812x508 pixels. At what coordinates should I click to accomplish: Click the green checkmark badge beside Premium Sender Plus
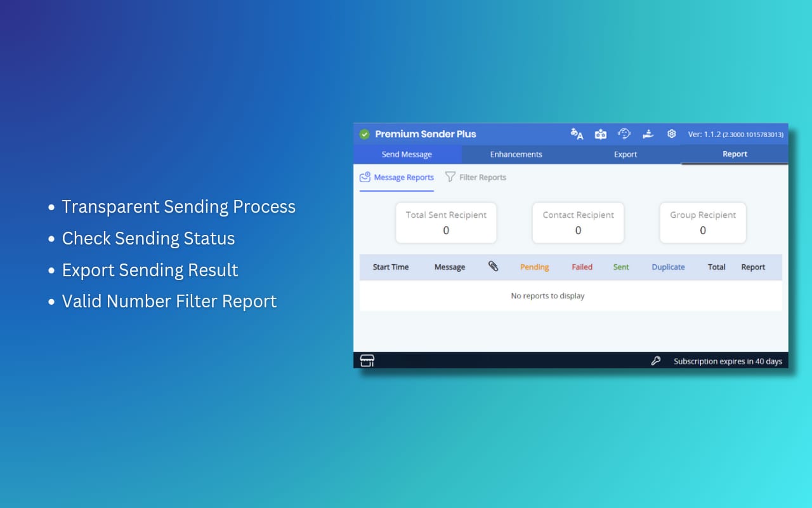pos(364,134)
